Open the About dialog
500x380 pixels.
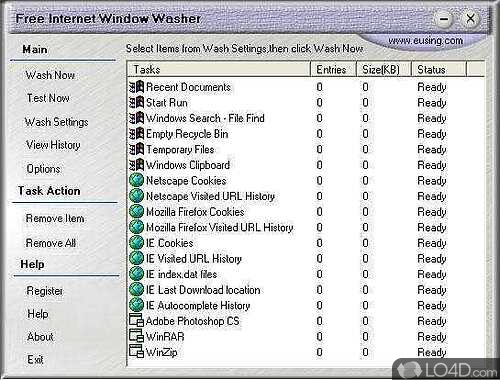[x=40, y=337]
